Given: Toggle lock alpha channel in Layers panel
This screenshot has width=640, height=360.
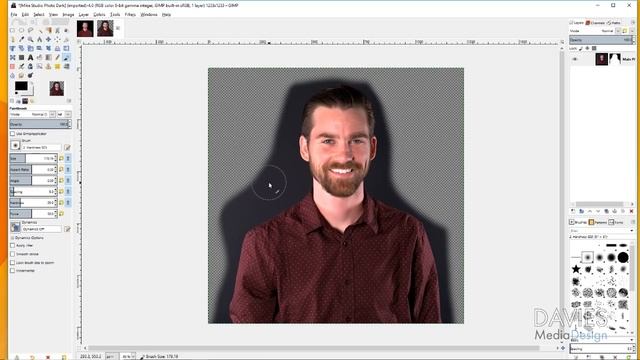Looking at the screenshot, I should [594, 48].
